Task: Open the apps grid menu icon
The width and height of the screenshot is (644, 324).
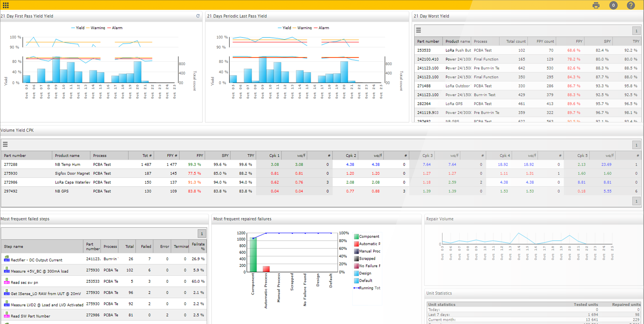Action: pyautogui.click(x=6, y=5)
